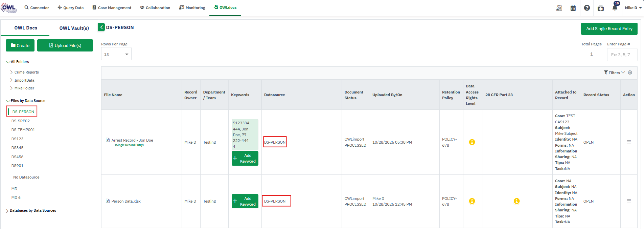Screen dimensions: 644x229
Task: Collapse panel using green back arrow beside DS-PERSON
Action: (x=101, y=27)
